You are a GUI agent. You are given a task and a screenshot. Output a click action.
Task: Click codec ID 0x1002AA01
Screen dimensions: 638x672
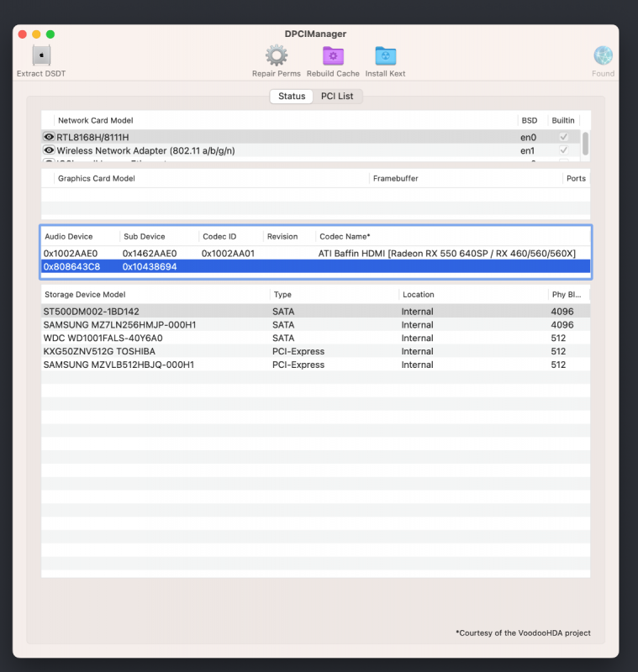pos(228,254)
